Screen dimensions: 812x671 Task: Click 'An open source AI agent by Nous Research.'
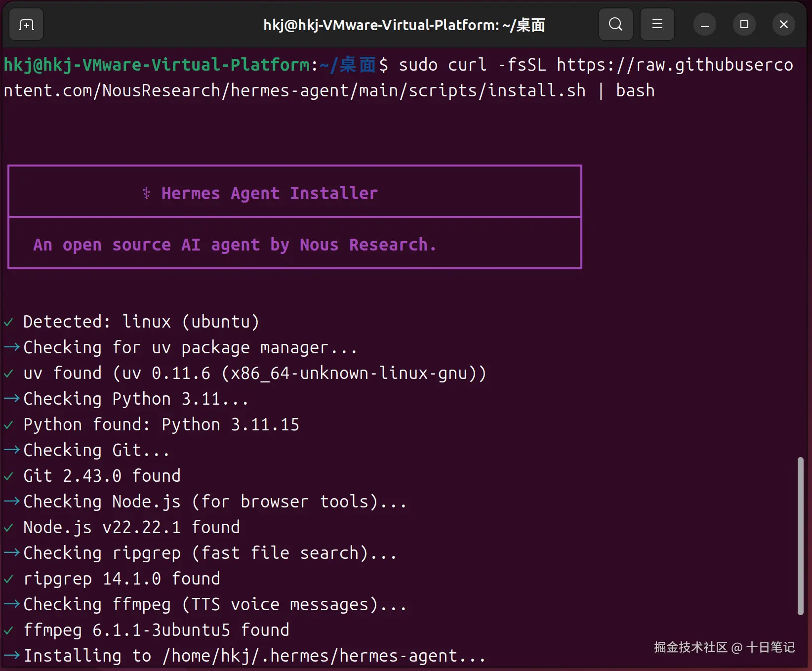point(235,245)
